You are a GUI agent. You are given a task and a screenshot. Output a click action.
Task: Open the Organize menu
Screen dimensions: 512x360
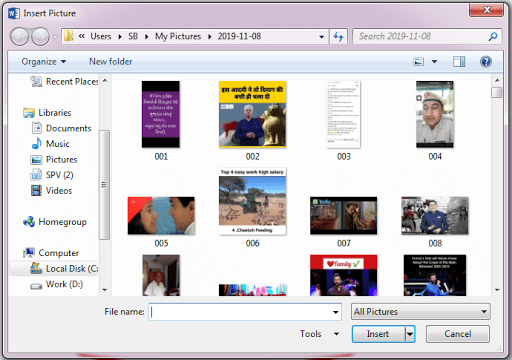tap(44, 62)
